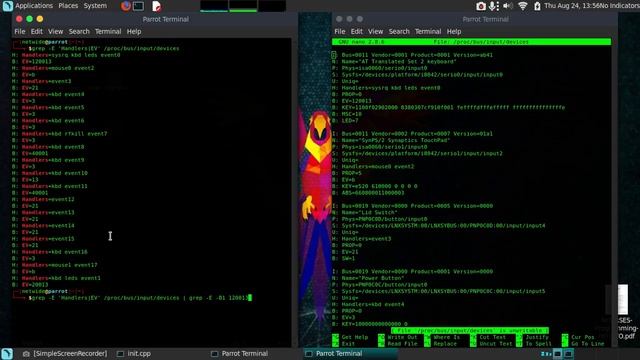Launch Firefox from the top panel
Image resolution: width=640 pixels, height=360 pixels.
pyautogui.click(x=126, y=6)
